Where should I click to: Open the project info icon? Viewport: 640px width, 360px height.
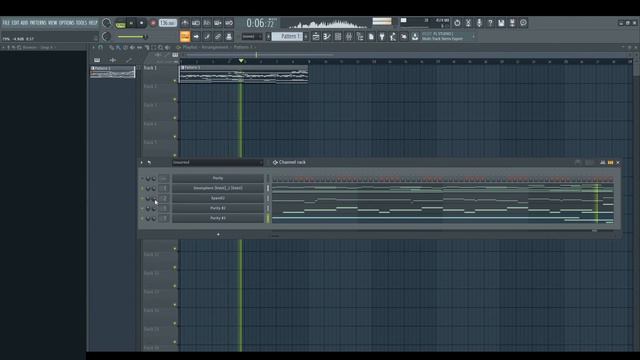coord(523,23)
